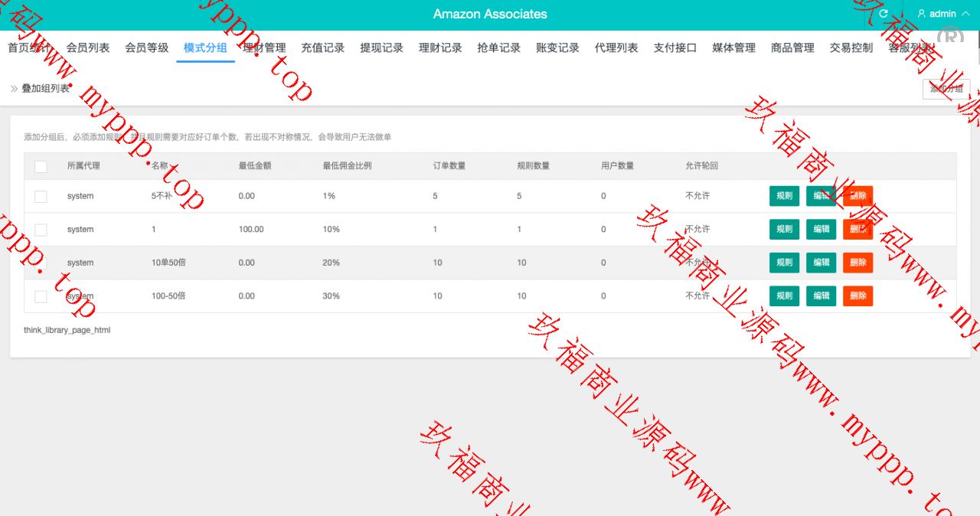Edit the 5不补 group

click(x=821, y=196)
